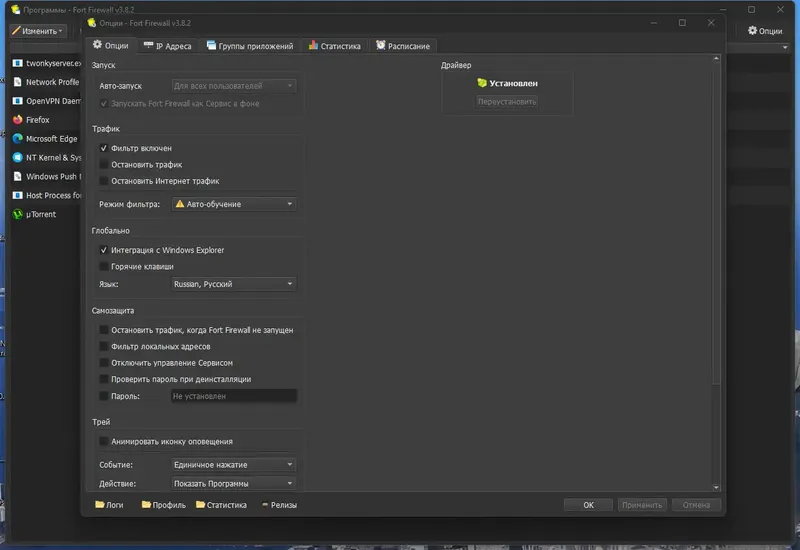Click the Авто-обучение warning triangle icon
The image size is (800, 550).
(180, 204)
